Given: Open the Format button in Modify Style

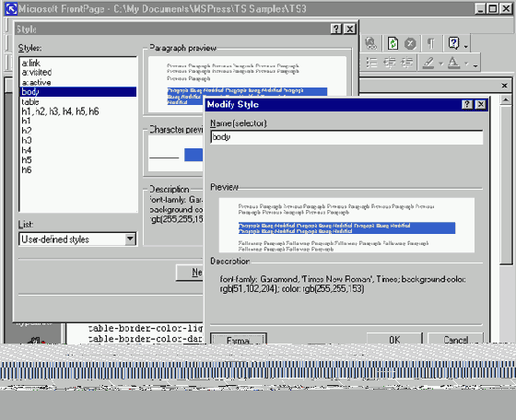Looking at the screenshot, I should click(x=239, y=339).
